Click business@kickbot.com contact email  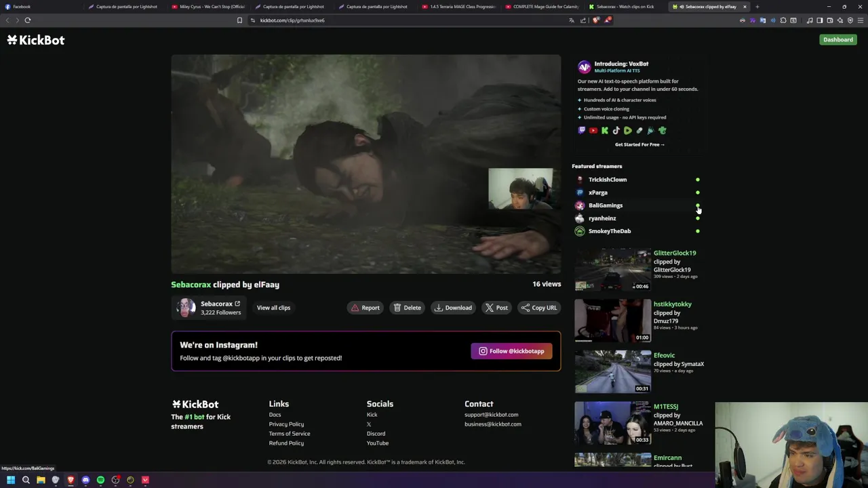493,424
